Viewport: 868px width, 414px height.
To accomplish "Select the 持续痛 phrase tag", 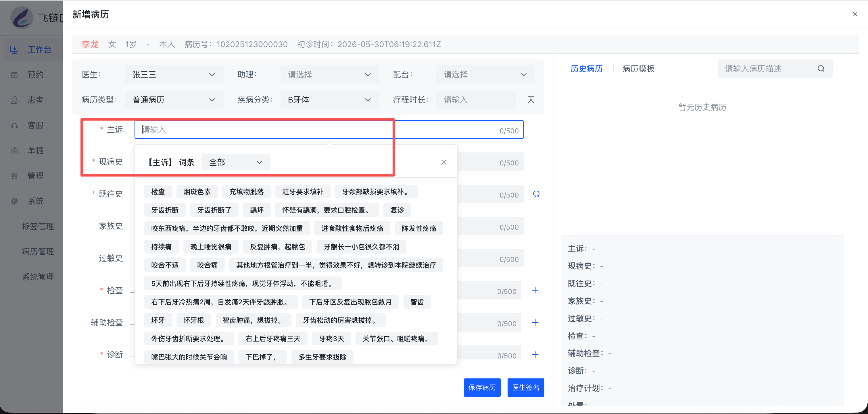I will click(162, 247).
